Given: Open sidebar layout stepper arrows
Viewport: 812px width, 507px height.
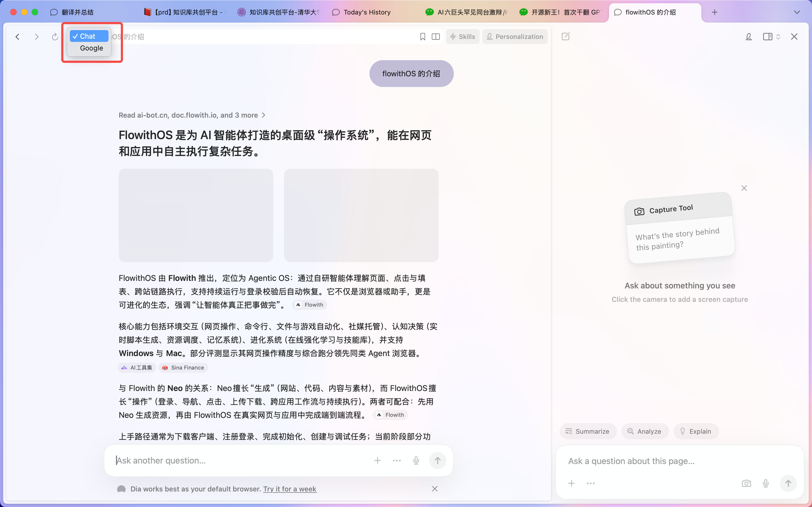Looking at the screenshot, I should [x=778, y=37].
